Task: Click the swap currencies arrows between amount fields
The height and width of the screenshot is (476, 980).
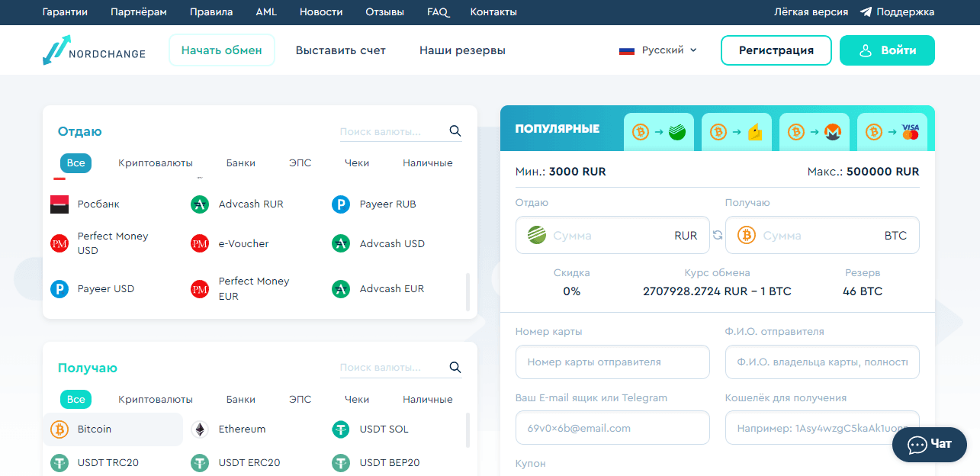Action: [x=716, y=236]
